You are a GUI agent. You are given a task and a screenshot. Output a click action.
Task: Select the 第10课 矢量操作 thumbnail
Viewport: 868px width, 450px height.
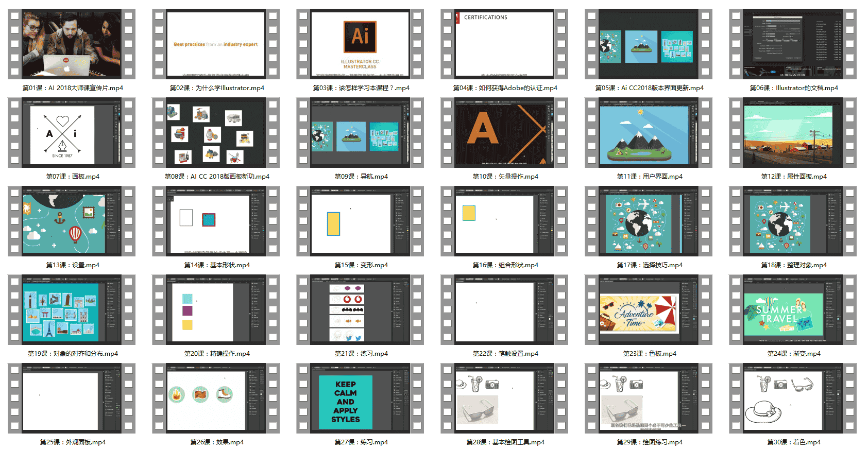(504, 132)
